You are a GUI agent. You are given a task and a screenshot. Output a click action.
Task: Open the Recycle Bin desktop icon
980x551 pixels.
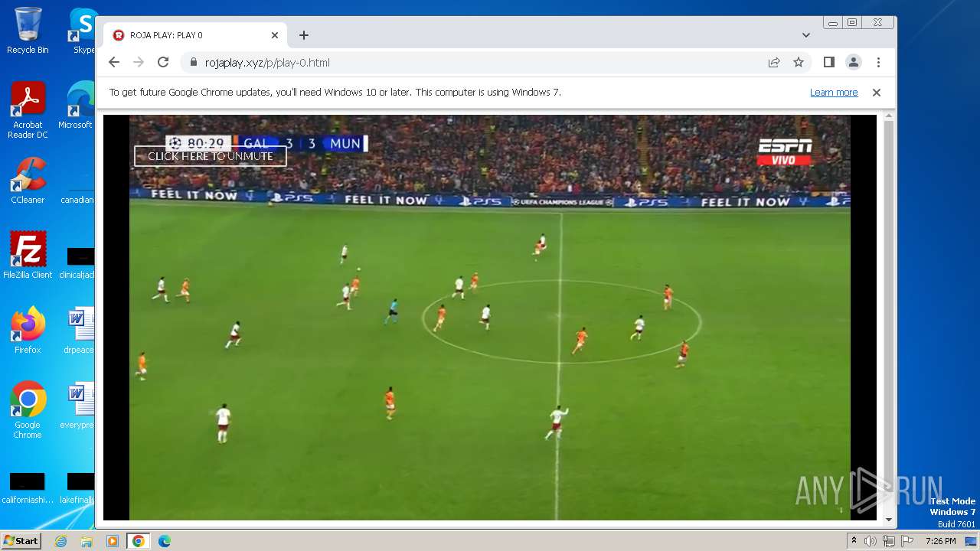tap(28, 31)
